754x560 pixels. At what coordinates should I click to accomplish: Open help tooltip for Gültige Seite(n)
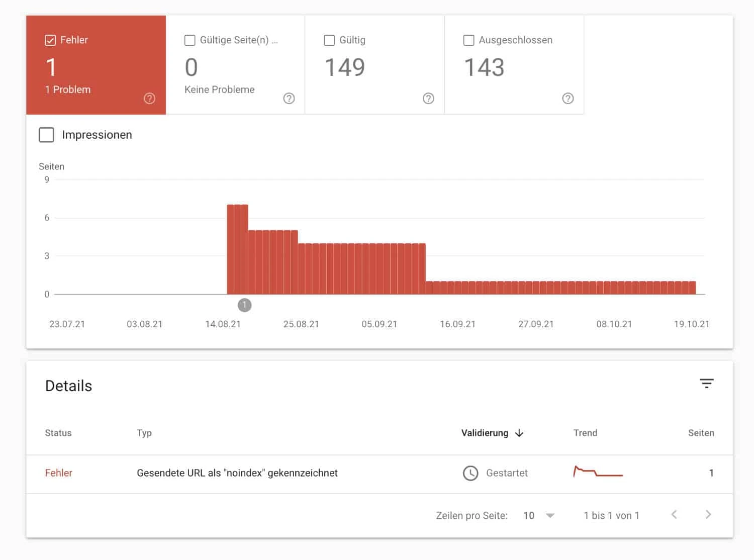289,99
